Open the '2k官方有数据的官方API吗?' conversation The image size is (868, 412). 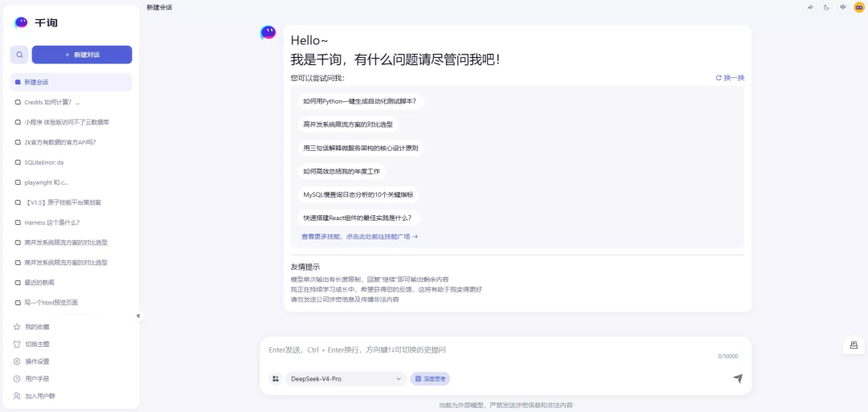click(x=71, y=142)
